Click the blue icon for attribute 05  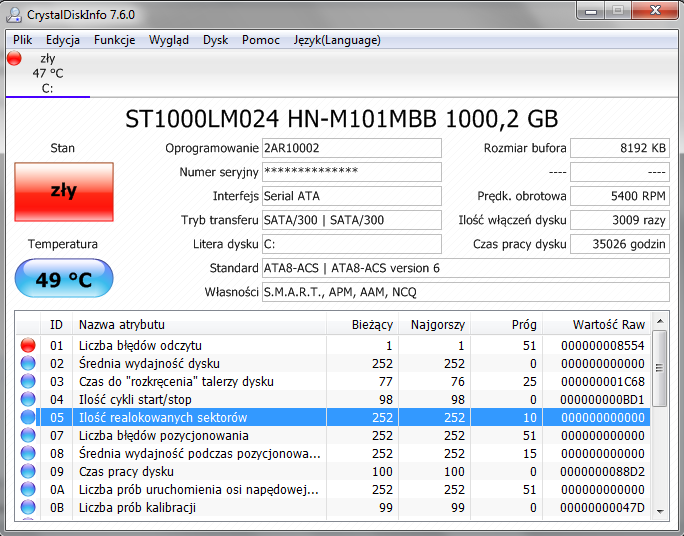[28, 417]
